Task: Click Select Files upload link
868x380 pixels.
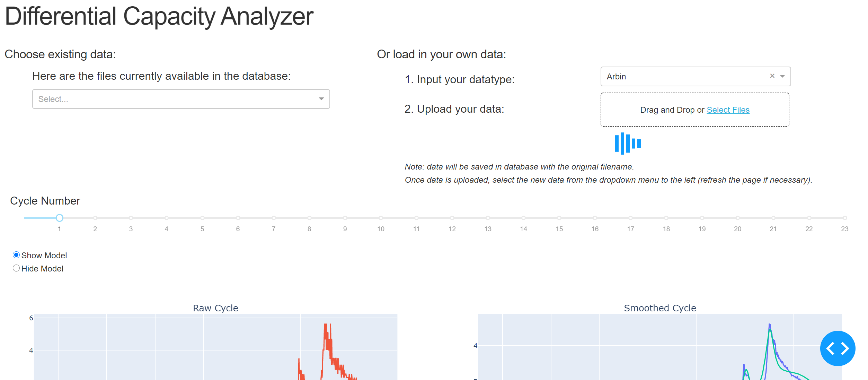Action: pyautogui.click(x=728, y=110)
